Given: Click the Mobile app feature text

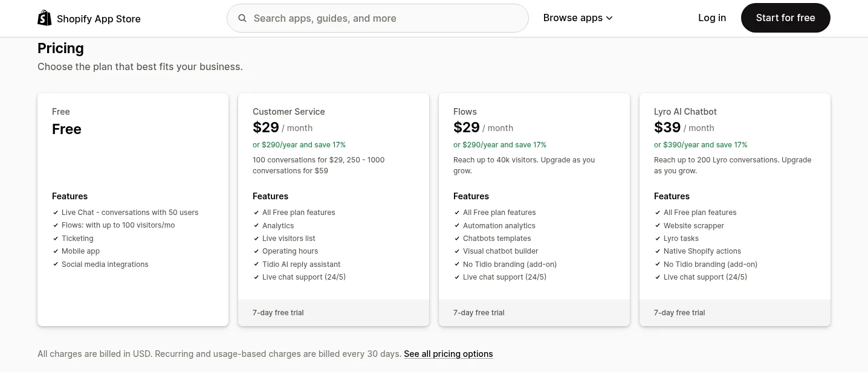Looking at the screenshot, I should click(80, 251).
